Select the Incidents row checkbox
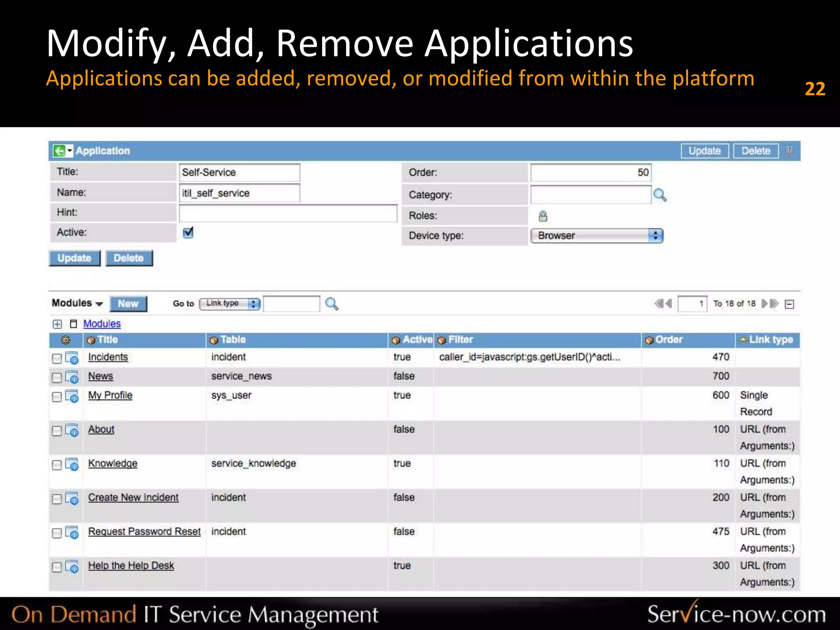This screenshot has height=630, width=840. [x=57, y=358]
